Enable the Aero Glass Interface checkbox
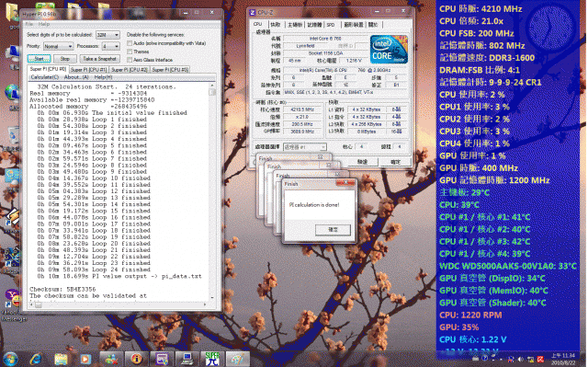 pyautogui.click(x=130, y=60)
